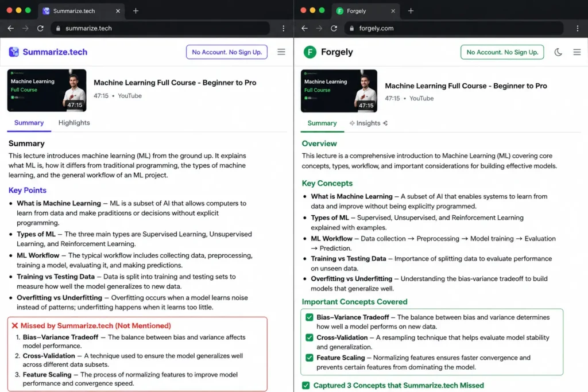The height and width of the screenshot is (392, 588).
Task: Toggle the Bias–Variance Tradeoff checkbox on Forgely
Action: 310,317
